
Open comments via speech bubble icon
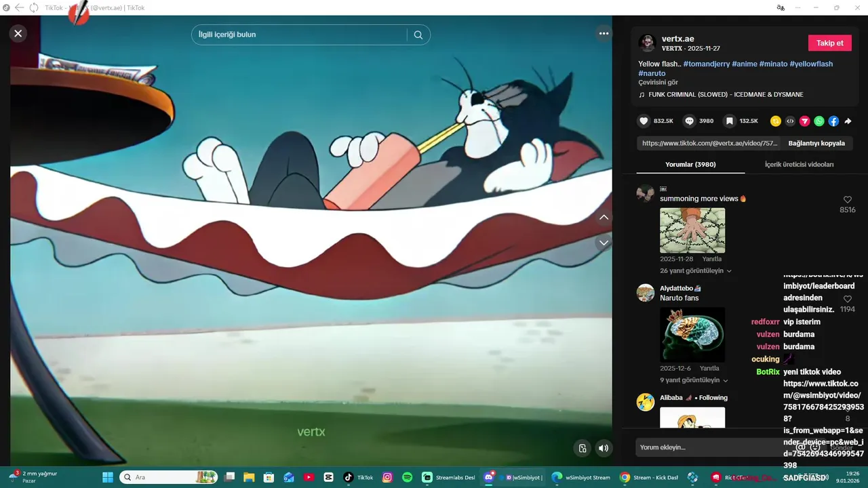(689, 121)
